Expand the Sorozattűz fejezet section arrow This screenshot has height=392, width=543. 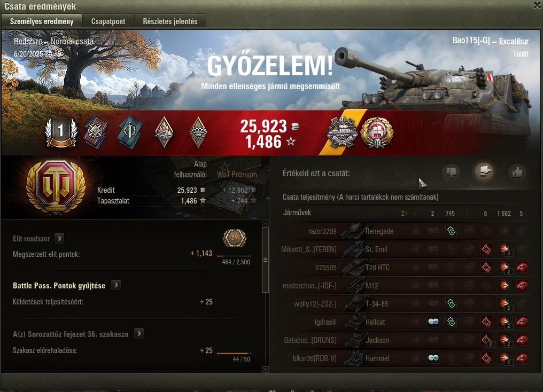click(x=139, y=334)
